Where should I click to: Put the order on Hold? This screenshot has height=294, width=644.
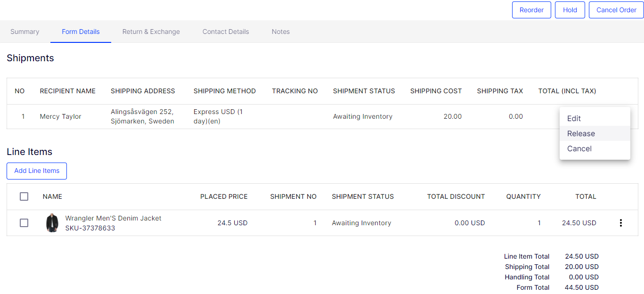(x=570, y=9)
